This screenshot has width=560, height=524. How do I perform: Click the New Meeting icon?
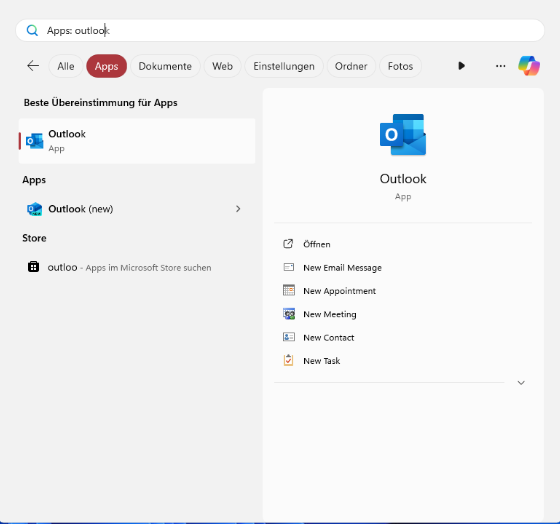pyautogui.click(x=289, y=314)
